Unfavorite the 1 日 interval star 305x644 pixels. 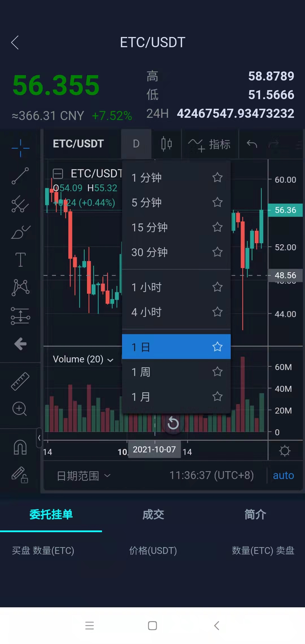(217, 347)
